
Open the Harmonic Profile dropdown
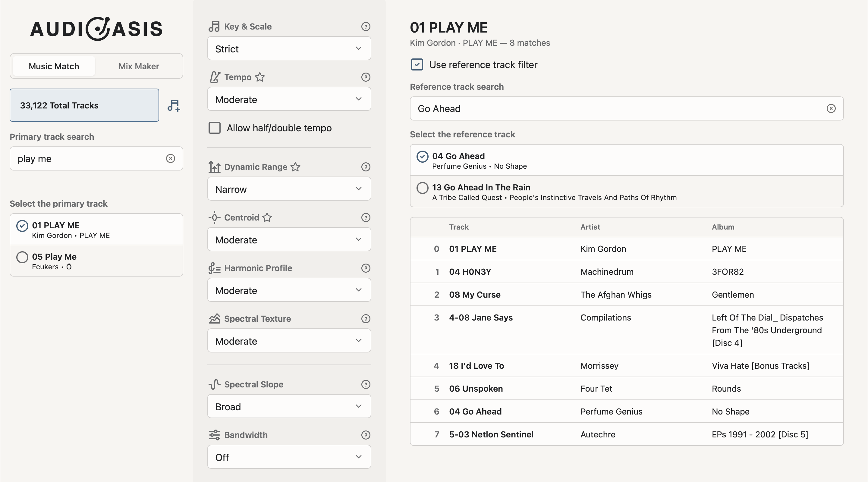click(x=289, y=290)
